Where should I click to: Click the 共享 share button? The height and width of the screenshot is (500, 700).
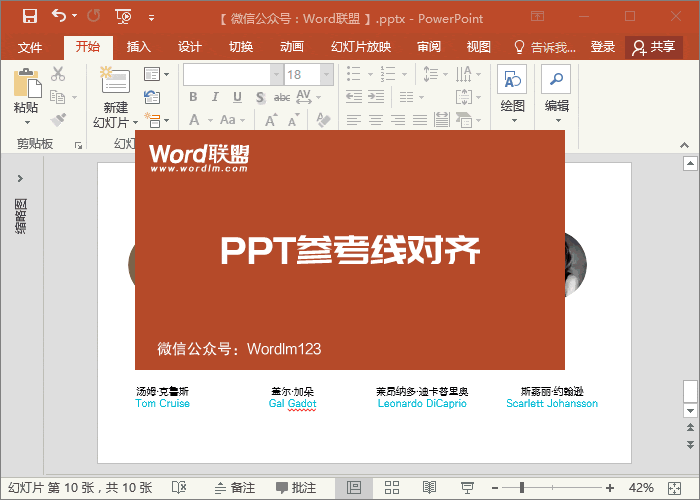(654, 47)
